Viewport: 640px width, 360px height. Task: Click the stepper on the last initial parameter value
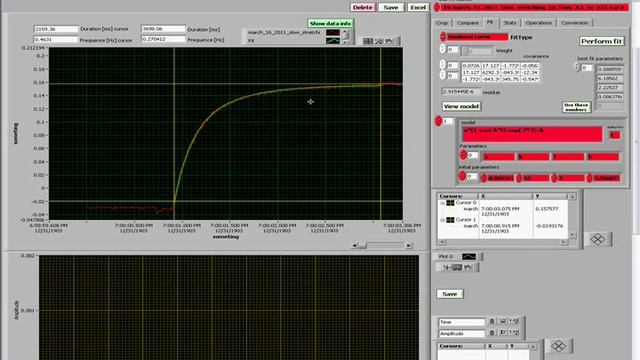pos(589,178)
